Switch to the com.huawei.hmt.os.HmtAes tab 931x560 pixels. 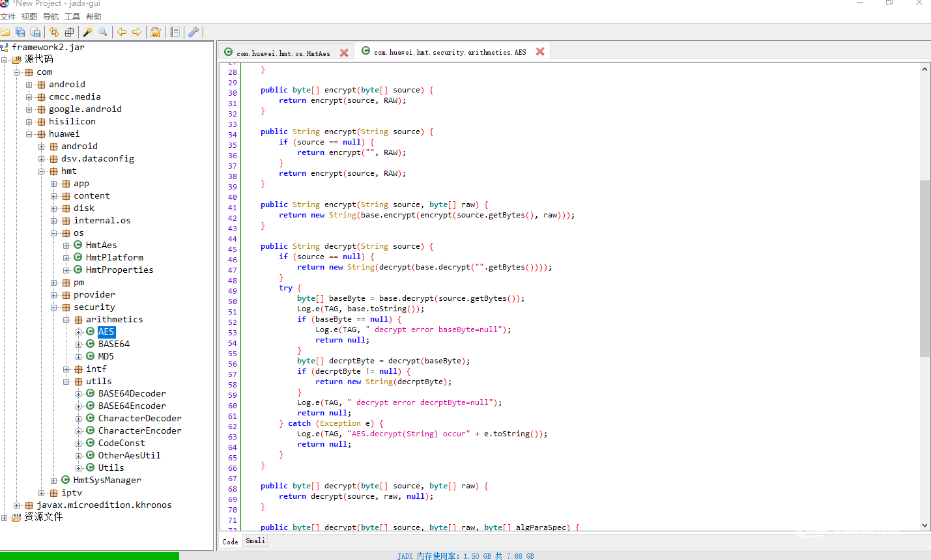[x=283, y=53]
